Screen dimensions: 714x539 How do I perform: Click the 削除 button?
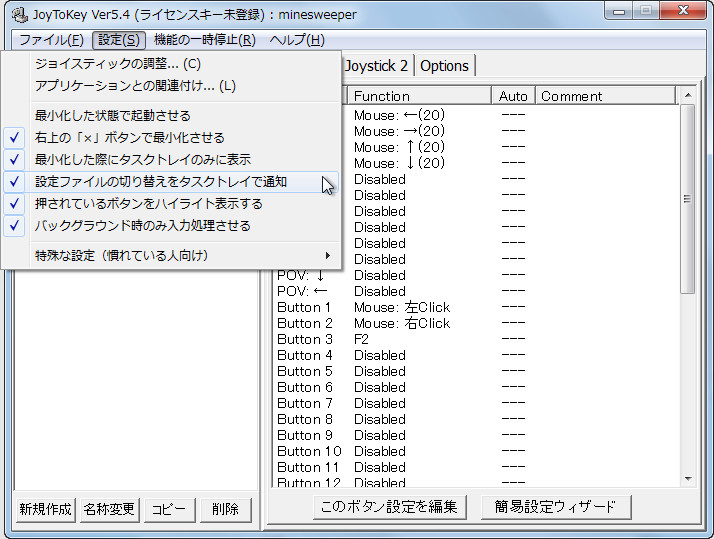[x=225, y=509]
